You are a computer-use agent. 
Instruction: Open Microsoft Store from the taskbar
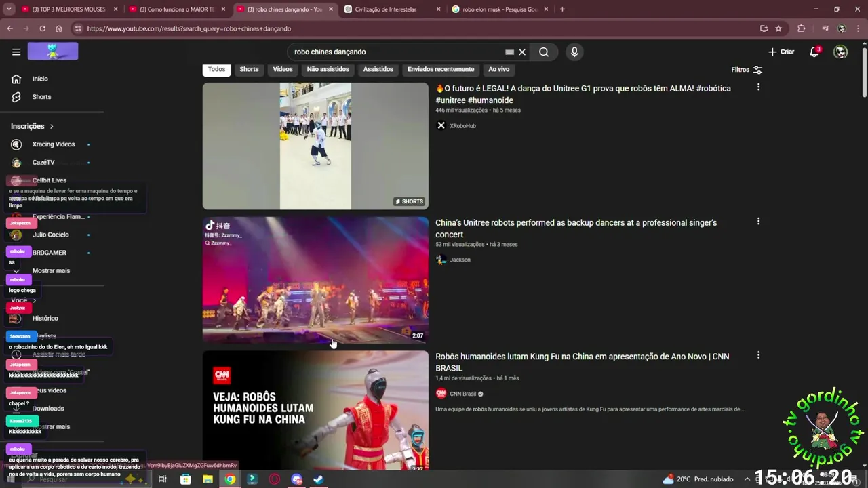[186, 479]
